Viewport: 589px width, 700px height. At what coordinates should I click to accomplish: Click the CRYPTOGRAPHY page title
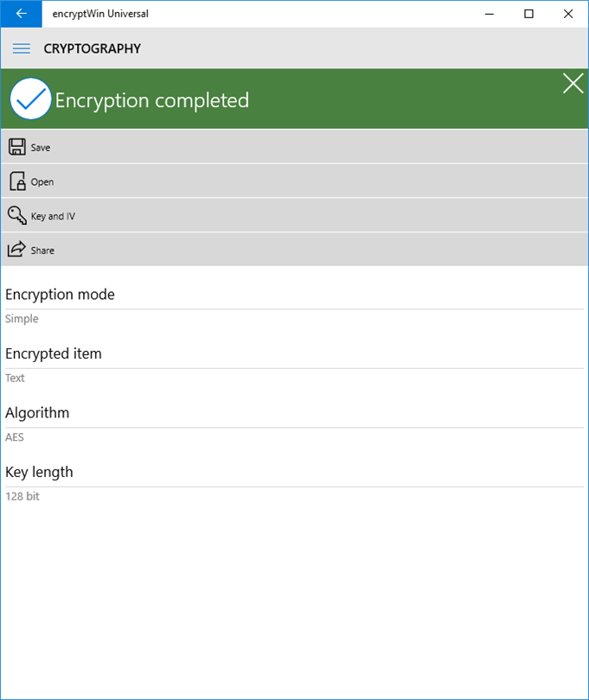click(93, 48)
